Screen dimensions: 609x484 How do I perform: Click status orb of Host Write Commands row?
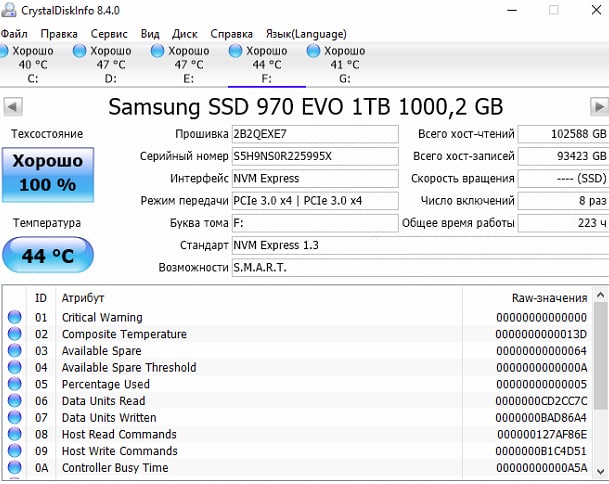point(15,451)
